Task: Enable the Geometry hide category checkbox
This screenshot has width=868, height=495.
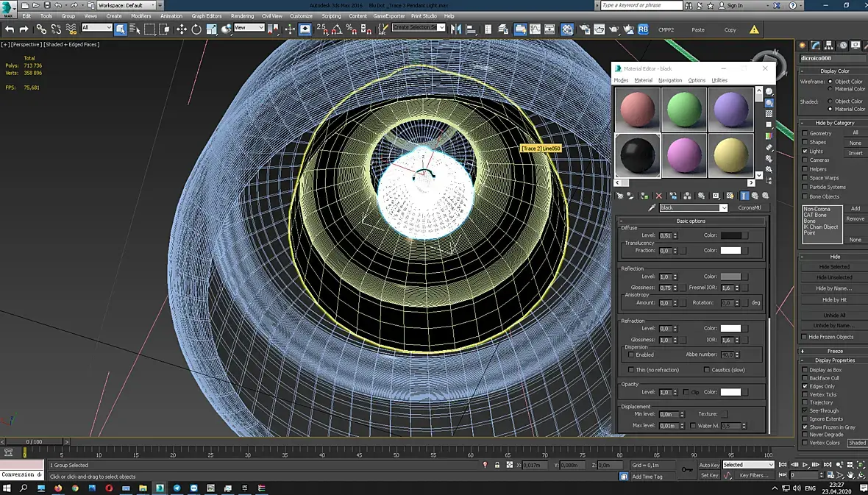Action: tap(805, 133)
